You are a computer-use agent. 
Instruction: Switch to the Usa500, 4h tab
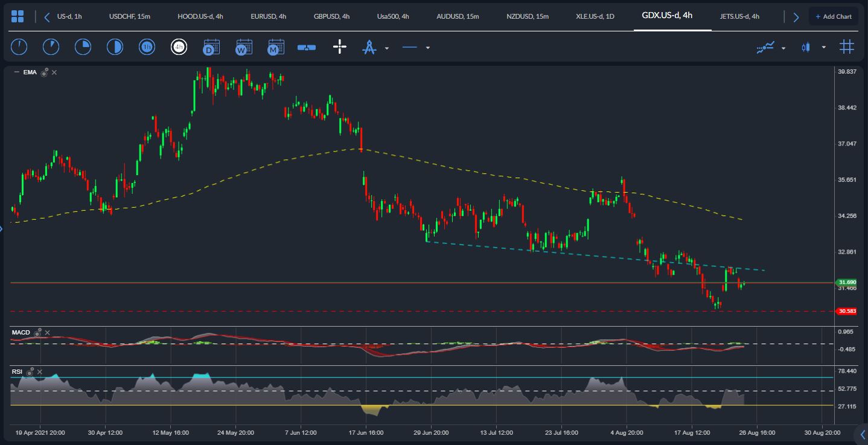(x=394, y=16)
